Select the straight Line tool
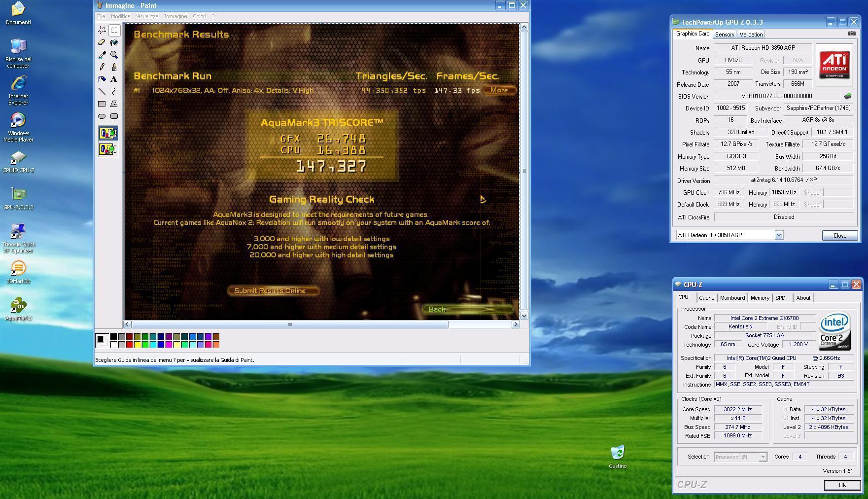This screenshot has height=499, width=868. click(x=102, y=91)
